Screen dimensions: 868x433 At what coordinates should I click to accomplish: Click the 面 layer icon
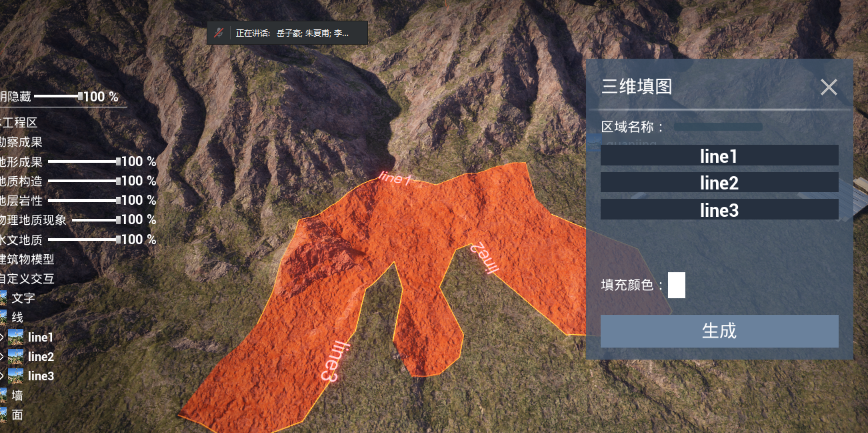point(3,415)
